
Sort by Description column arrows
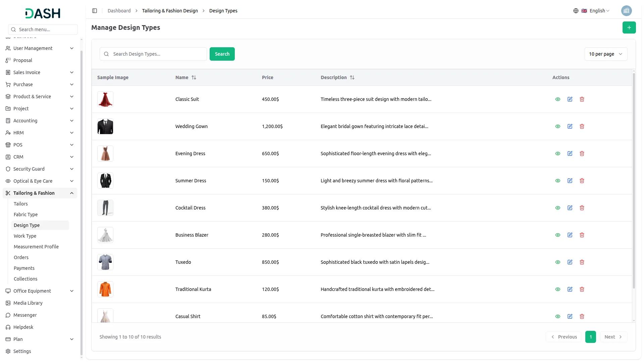(x=352, y=77)
